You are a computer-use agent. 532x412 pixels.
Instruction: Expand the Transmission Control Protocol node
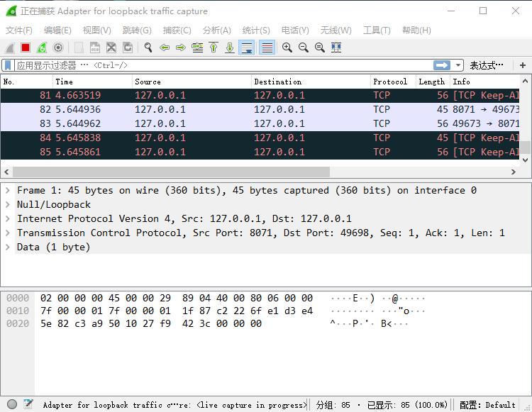(8, 233)
